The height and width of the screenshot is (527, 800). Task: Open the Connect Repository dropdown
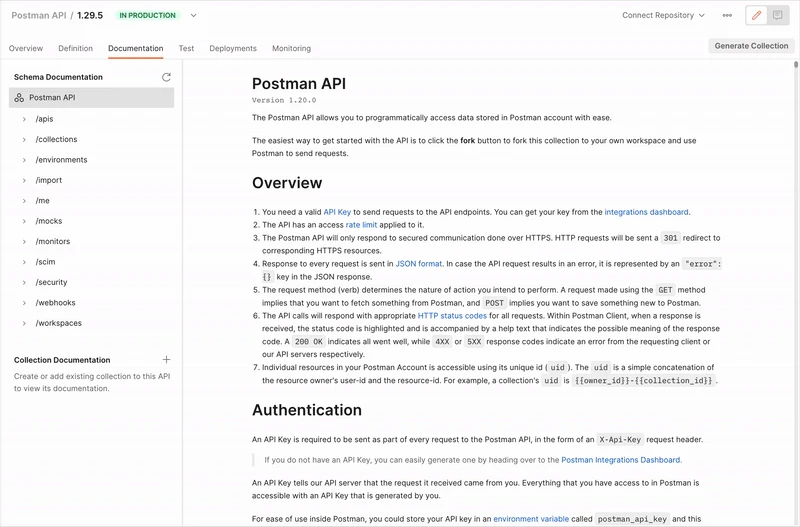(663, 15)
